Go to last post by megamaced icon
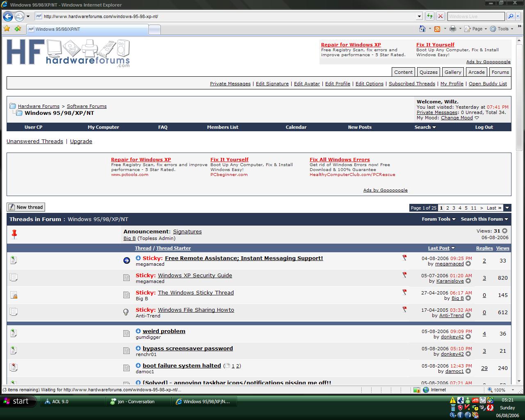 pyautogui.click(x=468, y=264)
